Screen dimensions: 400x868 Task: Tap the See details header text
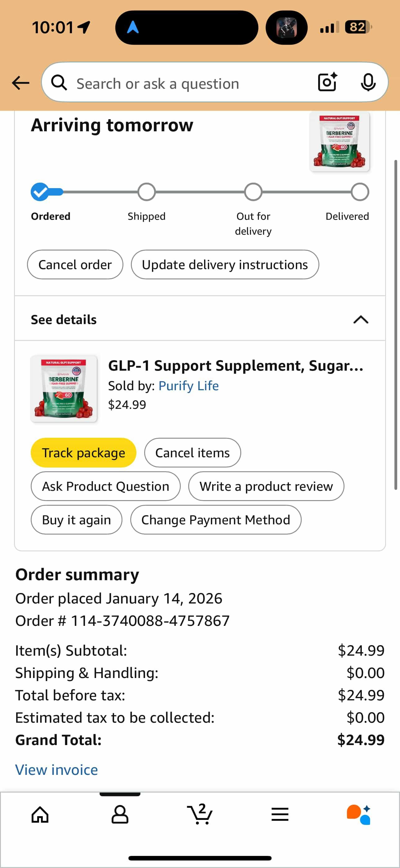[64, 319]
